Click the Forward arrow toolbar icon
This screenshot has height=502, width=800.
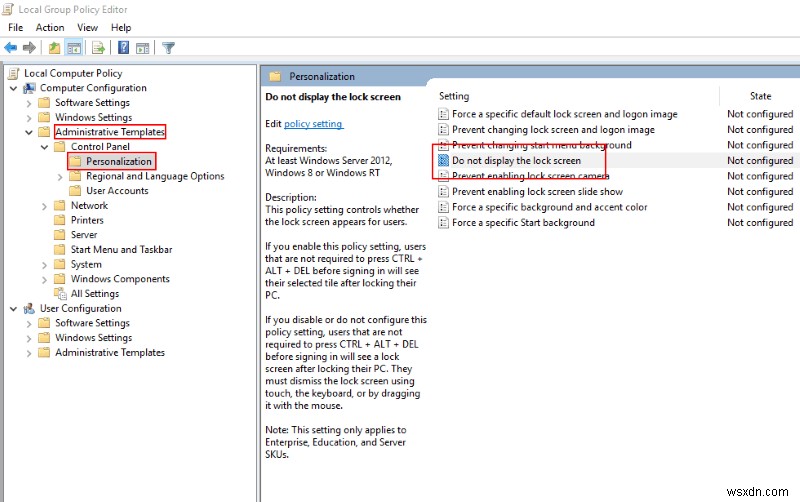pos(29,48)
